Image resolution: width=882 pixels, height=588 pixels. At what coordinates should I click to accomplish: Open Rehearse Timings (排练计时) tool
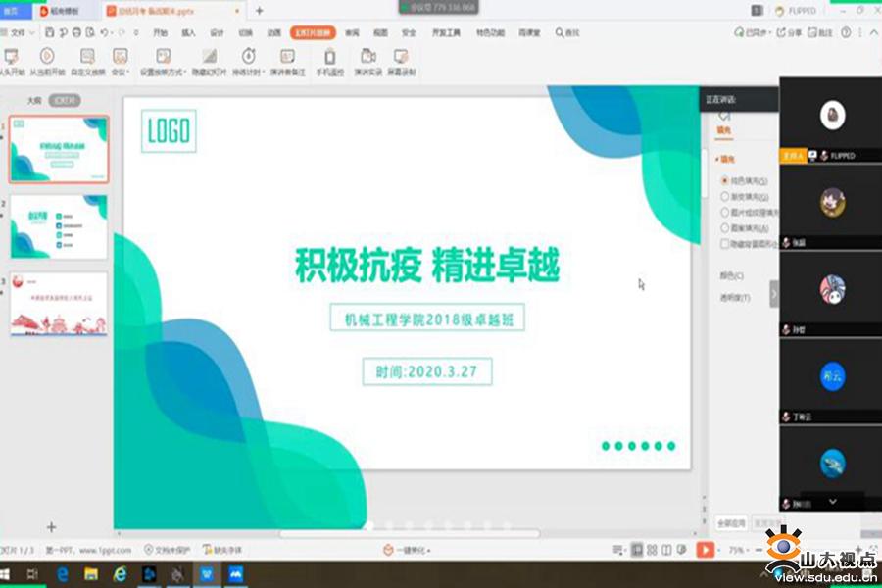[x=249, y=60]
